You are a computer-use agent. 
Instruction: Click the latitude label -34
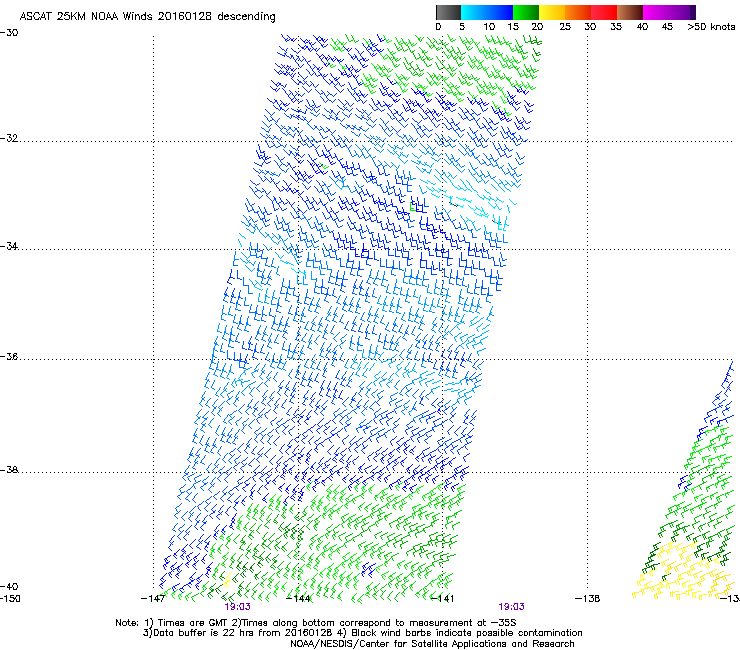tap(9, 246)
